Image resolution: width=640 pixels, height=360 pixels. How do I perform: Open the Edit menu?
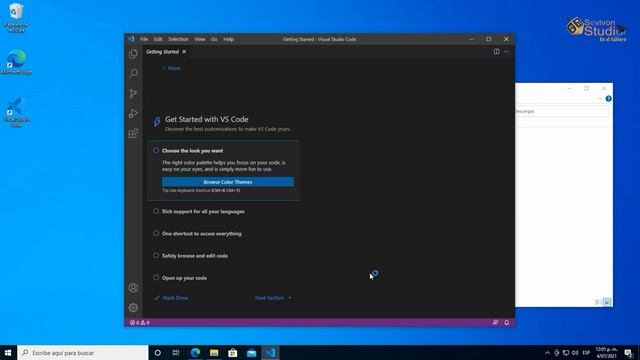[x=158, y=39]
